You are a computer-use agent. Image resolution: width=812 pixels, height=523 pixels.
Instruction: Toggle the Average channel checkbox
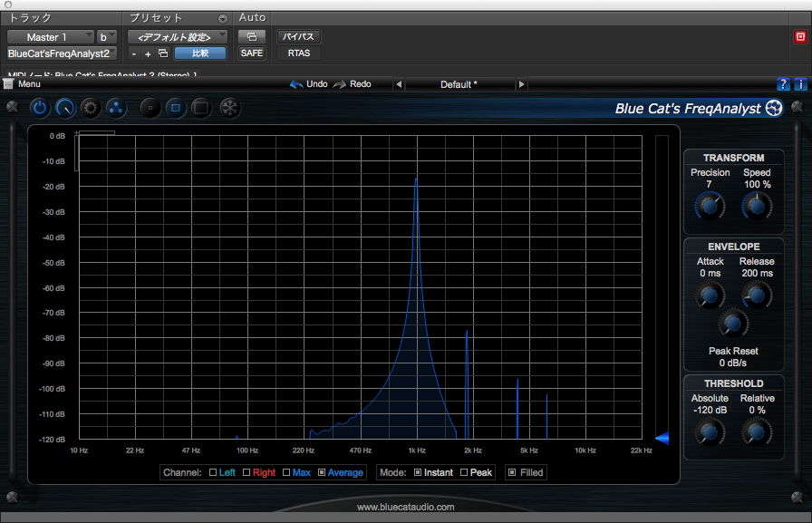322,472
